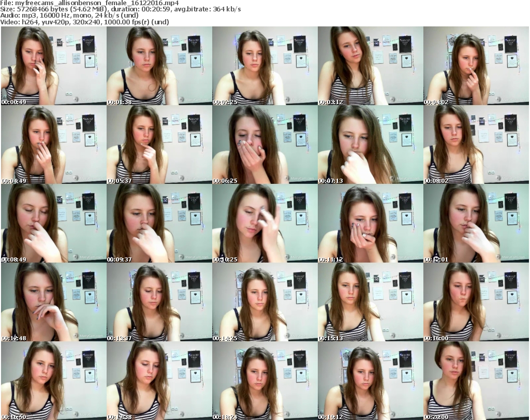The width and height of the screenshot is (530, 420).
Task: Select the frame stamped 00:10:25
Action: tap(264, 223)
